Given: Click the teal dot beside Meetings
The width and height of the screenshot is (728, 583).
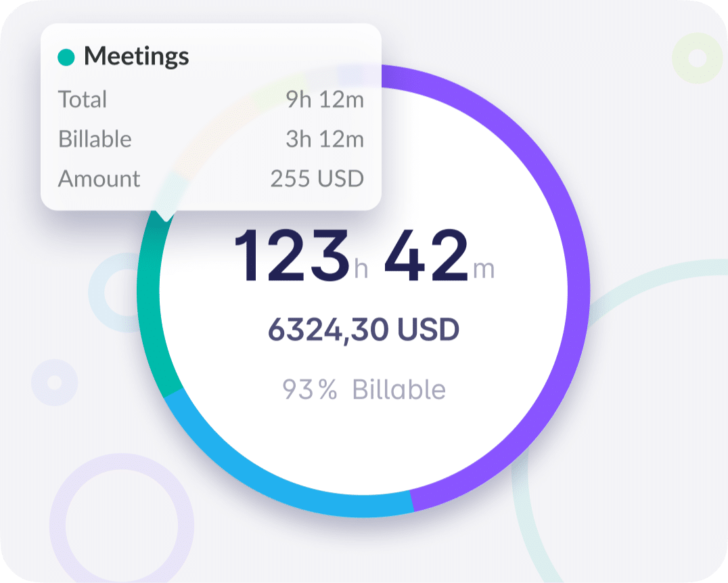Looking at the screenshot, I should (x=66, y=58).
